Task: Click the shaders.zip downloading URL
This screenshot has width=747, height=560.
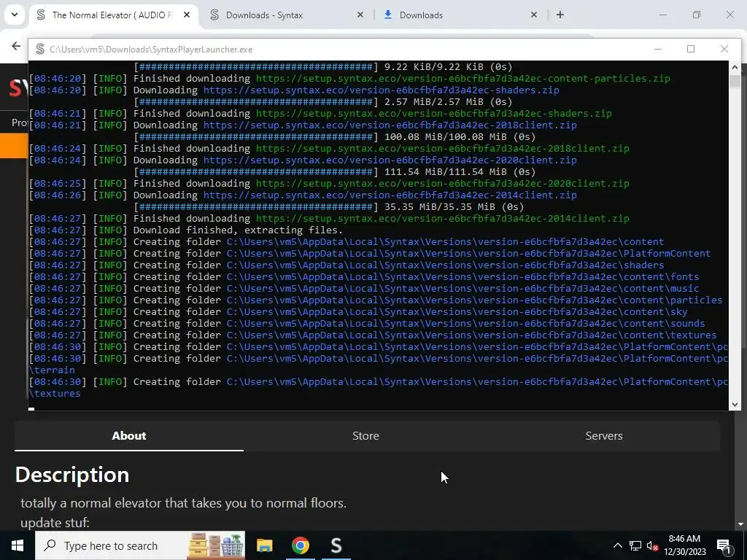Action: pyautogui.click(x=381, y=90)
